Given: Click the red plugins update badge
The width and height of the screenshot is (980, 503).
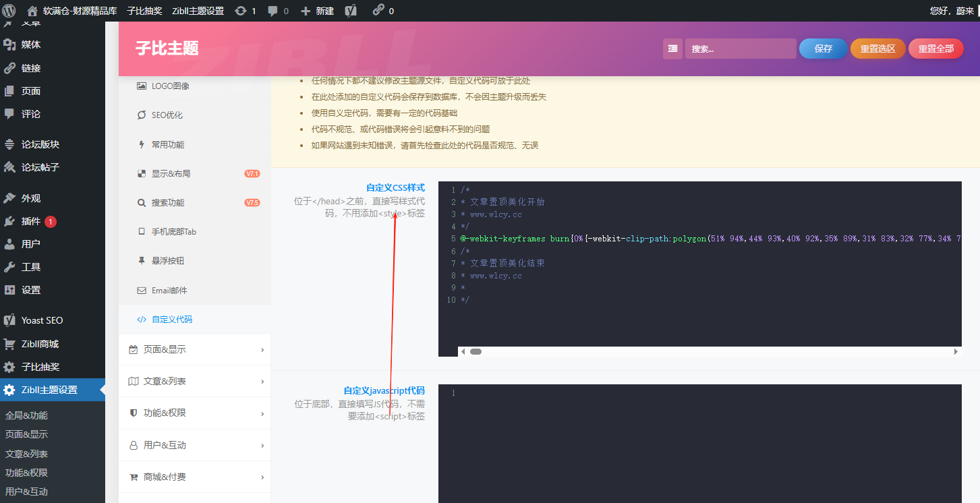Looking at the screenshot, I should [51, 221].
